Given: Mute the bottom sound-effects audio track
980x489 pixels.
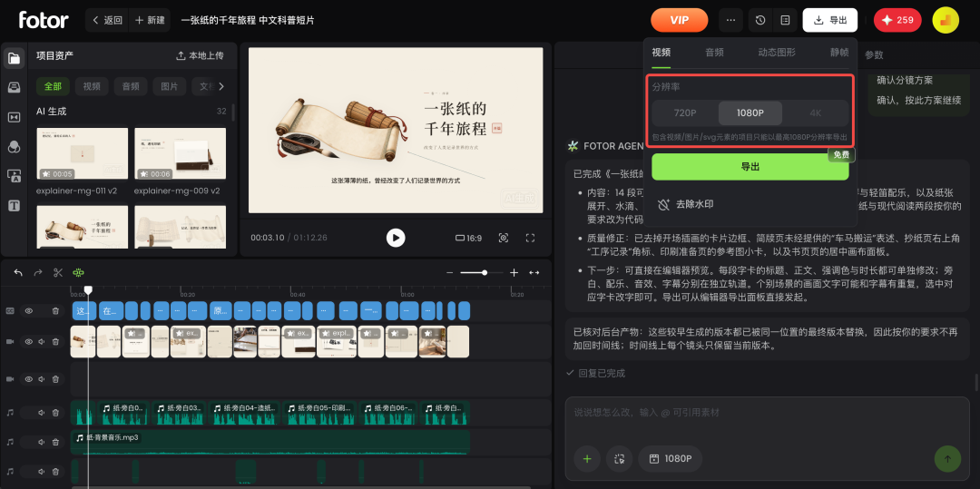Looking at the screenshot, I should (x=42, y=472).
